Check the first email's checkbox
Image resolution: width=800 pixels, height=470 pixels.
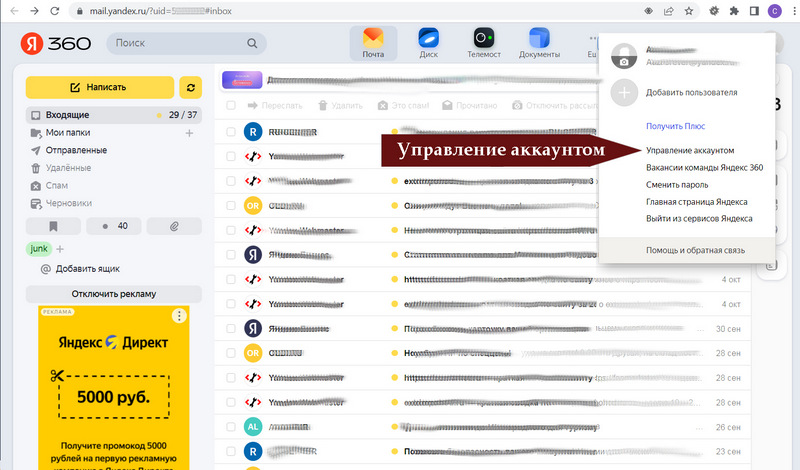231,131
